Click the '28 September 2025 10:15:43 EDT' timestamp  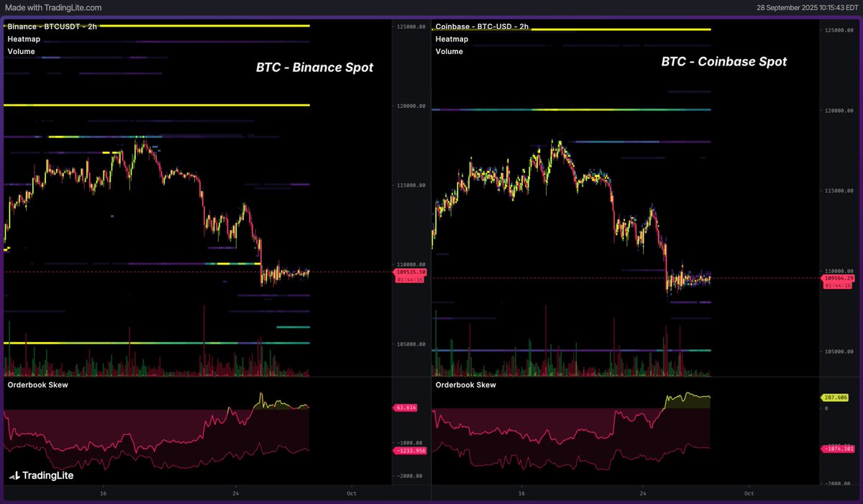click(808, 7)
